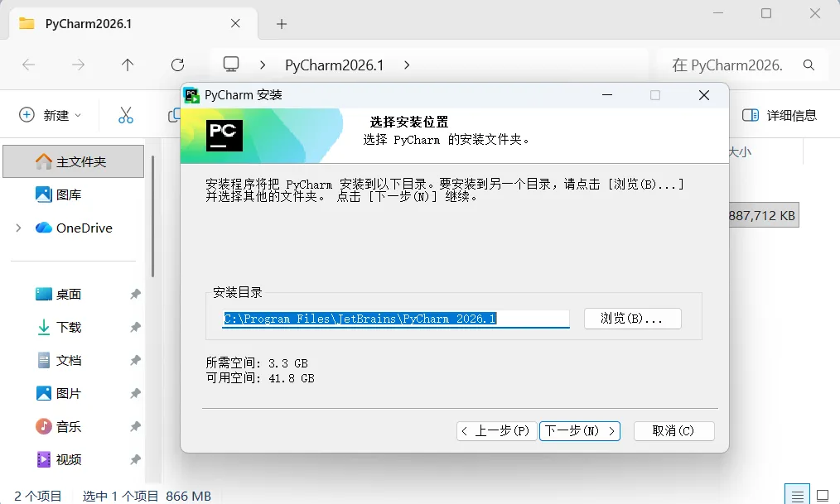Expand the OneDrive tree node
840x504 pixels.
pyautogui.click(x=19, y=228)
